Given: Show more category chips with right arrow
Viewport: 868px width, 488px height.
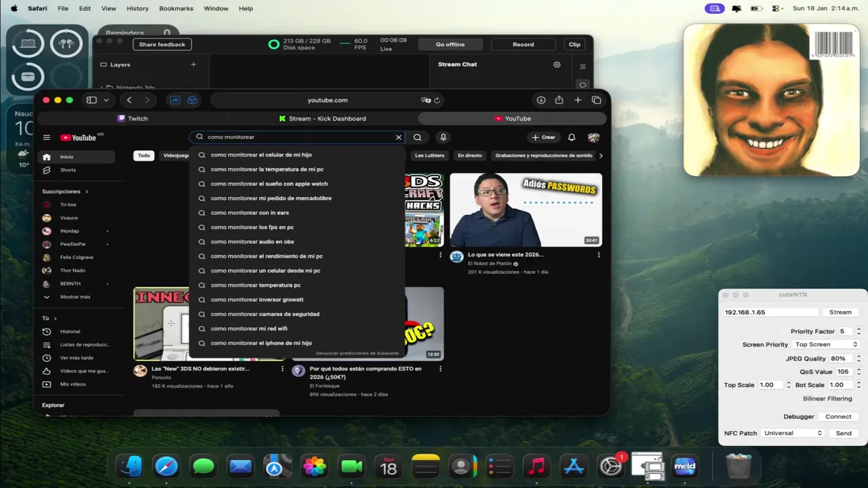Looking at the screenshot, I should point(601,155).
